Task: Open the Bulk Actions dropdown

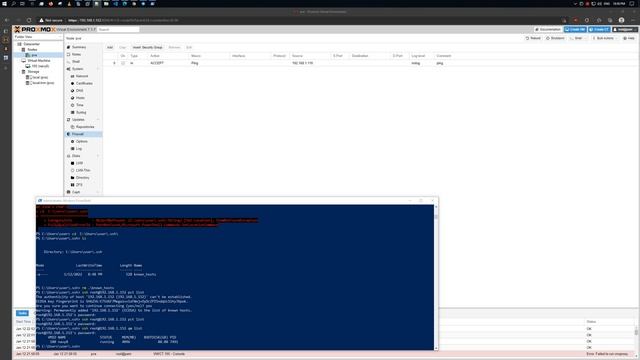Action: coord(604,38)
